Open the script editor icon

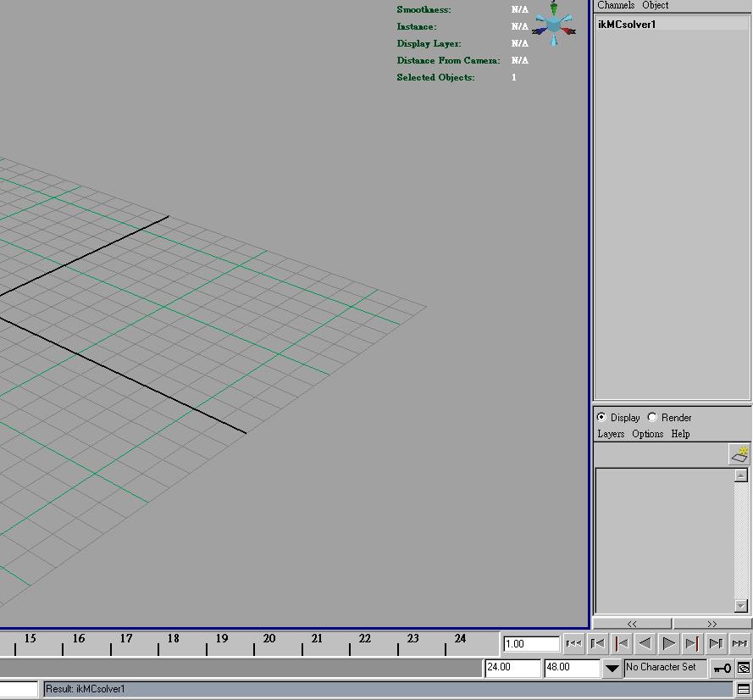(744, 690)
